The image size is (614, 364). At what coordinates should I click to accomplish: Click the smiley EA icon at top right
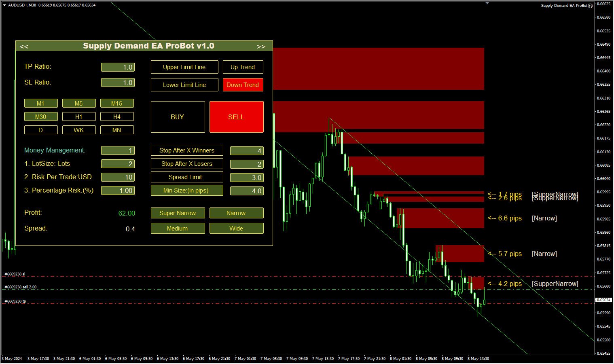590,6
